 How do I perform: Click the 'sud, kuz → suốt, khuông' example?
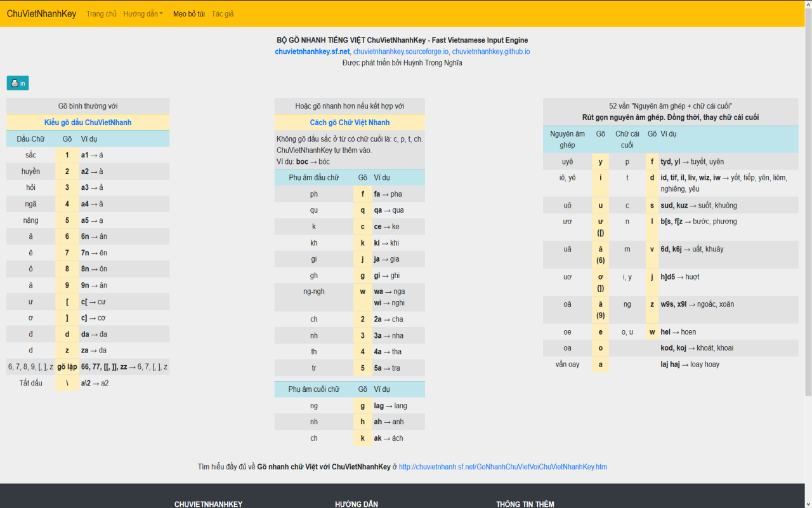[698, 206]
